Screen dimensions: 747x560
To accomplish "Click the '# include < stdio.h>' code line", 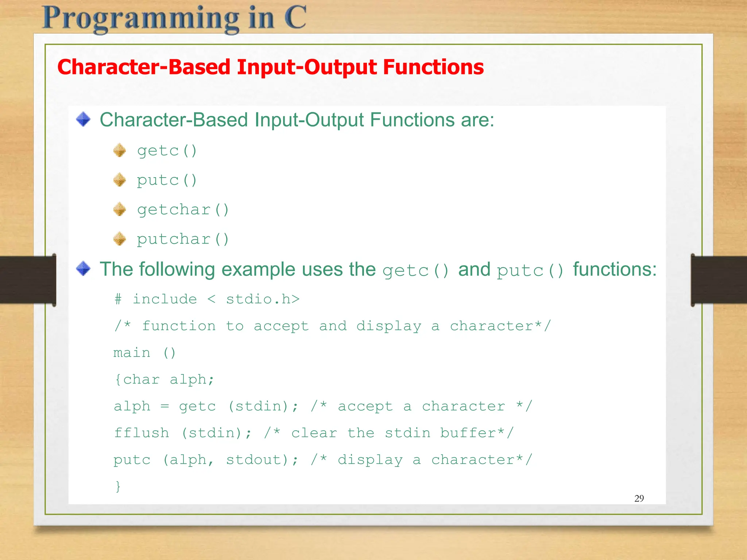I will (x=207, y=299).
